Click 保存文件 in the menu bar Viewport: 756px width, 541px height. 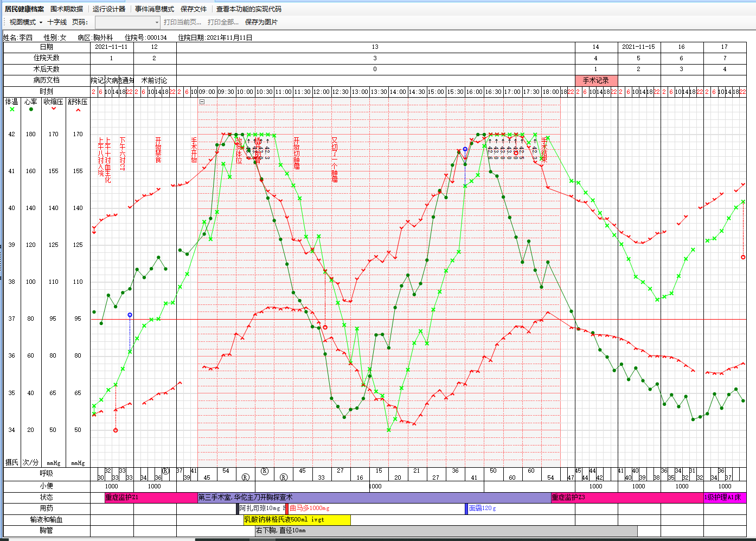194,9
